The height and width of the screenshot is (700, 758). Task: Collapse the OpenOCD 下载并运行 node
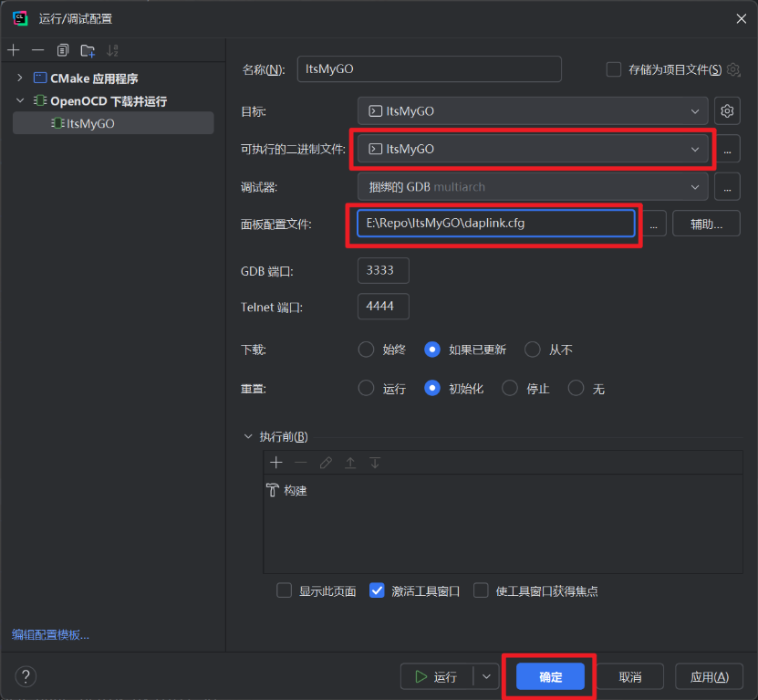coord(20,100)
